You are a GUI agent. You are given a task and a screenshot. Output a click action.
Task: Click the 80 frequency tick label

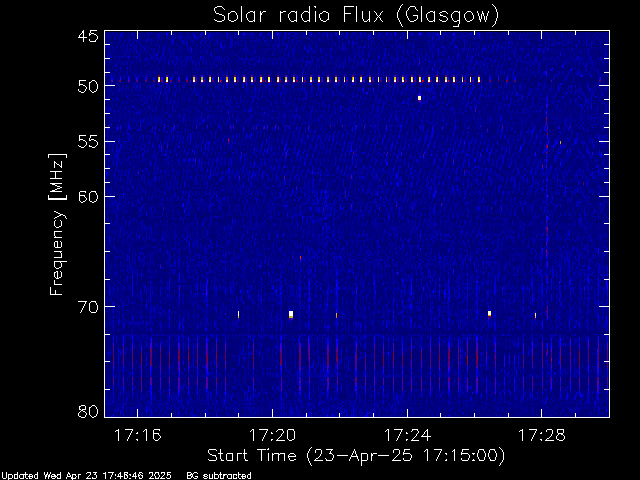point(88,411)
